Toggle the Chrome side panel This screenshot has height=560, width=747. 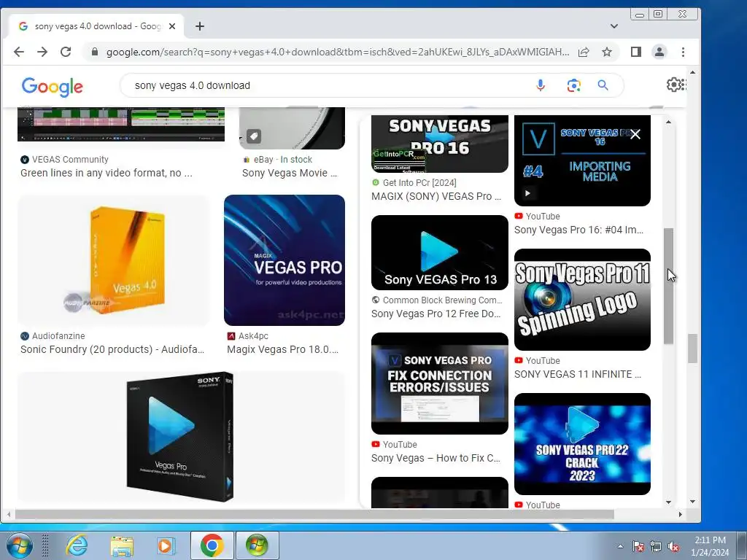[636, 52]
